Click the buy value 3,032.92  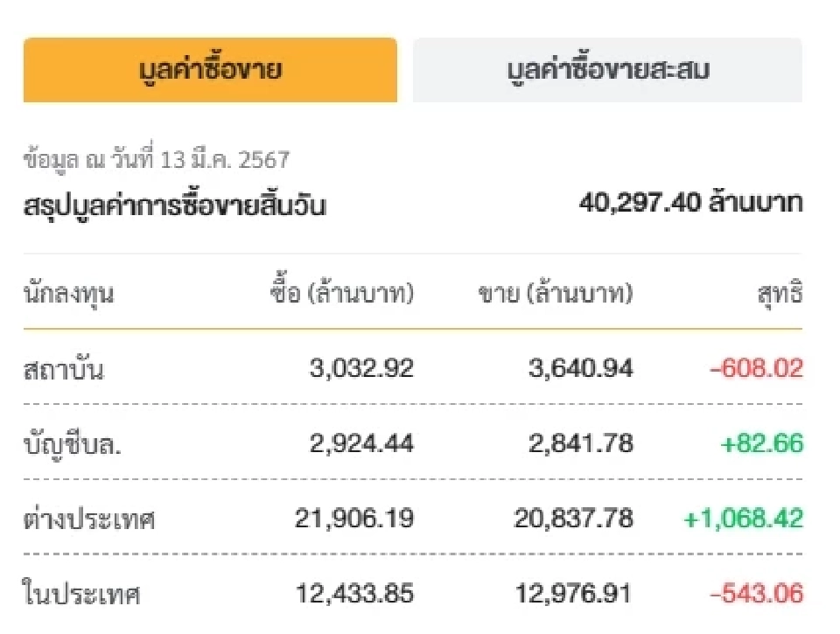point(362,369)
